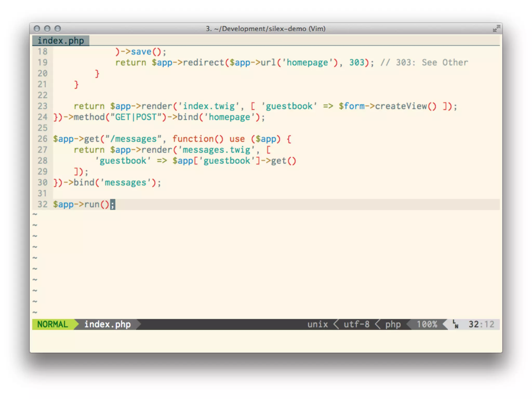Click the highlighted cursor on line 32
The image size is (532, 399).
(112, 204)
